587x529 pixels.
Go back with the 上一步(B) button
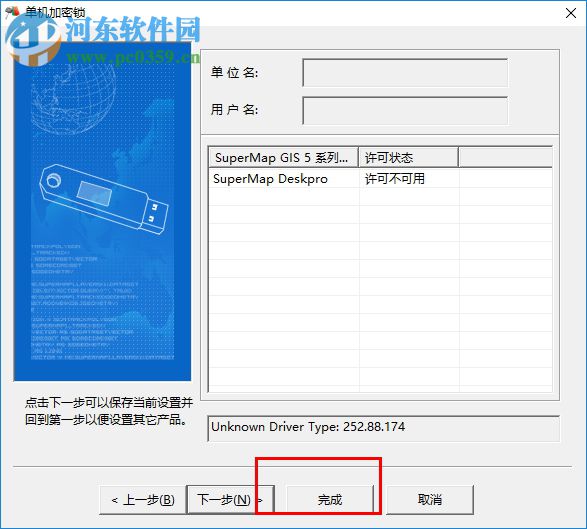[143, 499]
